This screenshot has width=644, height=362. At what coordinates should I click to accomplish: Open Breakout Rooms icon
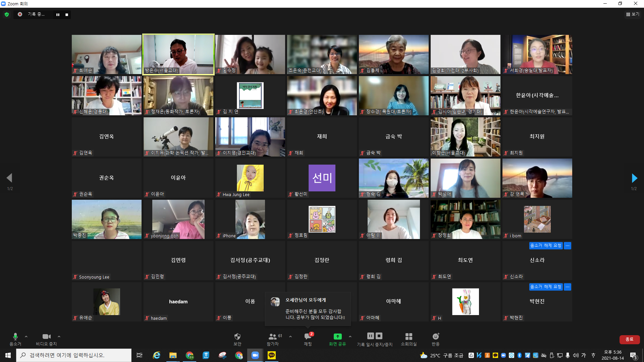[409, 337]
